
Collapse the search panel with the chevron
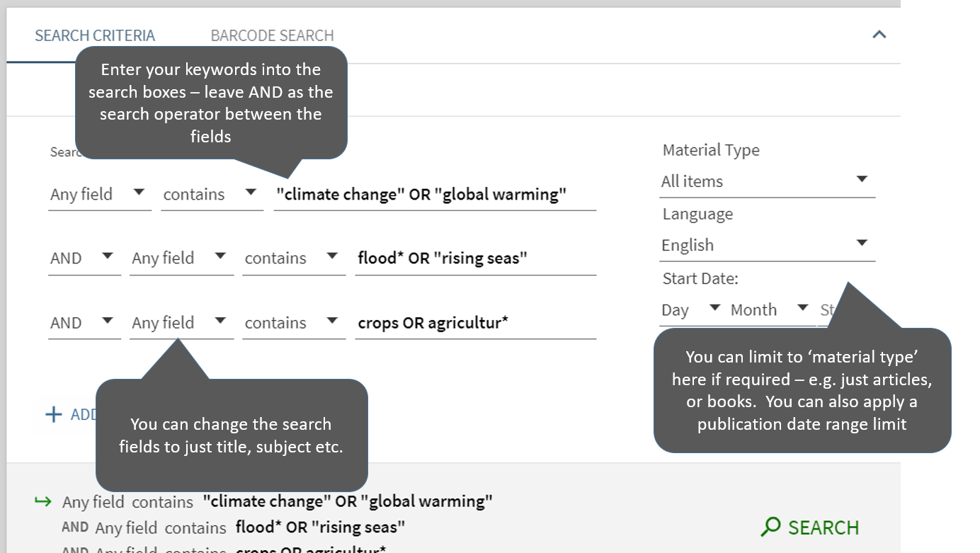(x=879, y=35)
